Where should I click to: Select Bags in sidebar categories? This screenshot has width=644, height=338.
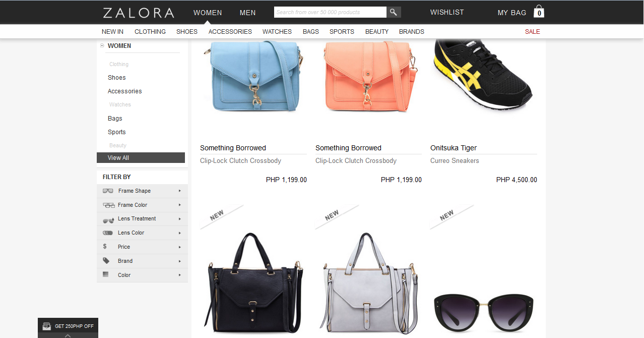(x=115, y=119)
